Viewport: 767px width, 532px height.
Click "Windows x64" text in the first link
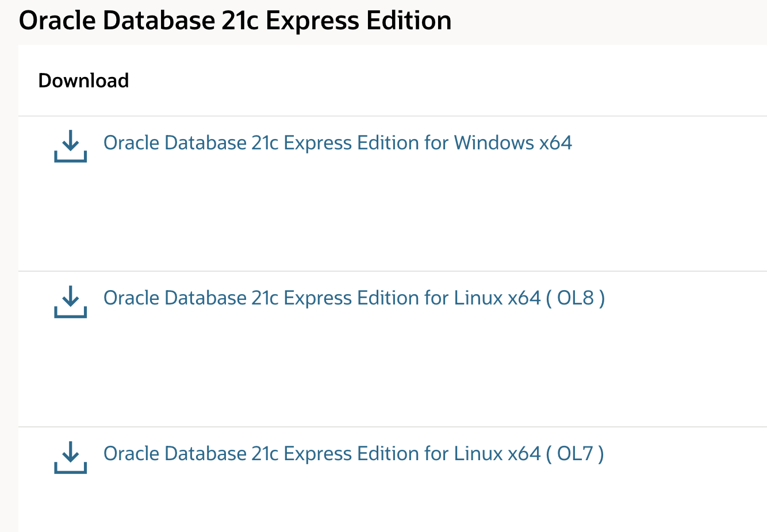(513, 142)
